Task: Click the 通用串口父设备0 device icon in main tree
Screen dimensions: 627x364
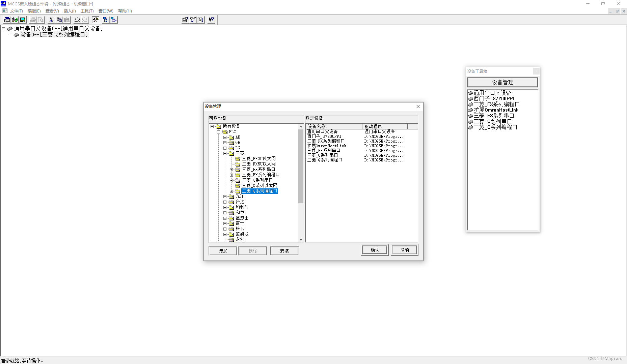Action: coord(10,29)
